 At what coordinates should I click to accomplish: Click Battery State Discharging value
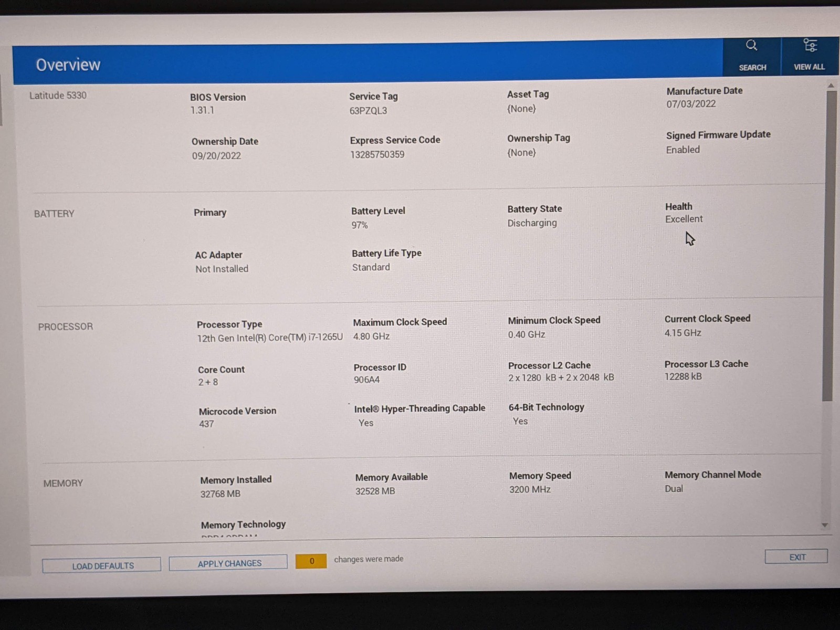point(532,223)
